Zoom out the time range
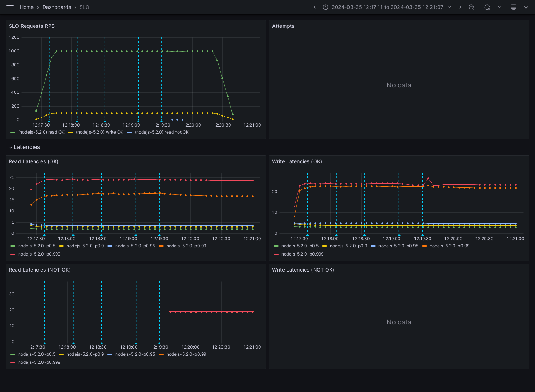This screenshot has width=535, height=392. [472, 7]
